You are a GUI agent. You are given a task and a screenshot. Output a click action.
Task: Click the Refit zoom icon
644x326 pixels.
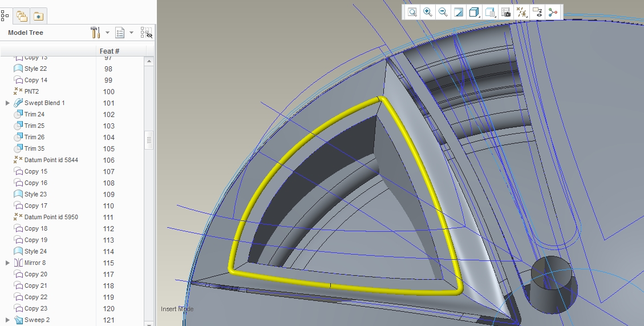click(x=412, y=13)
